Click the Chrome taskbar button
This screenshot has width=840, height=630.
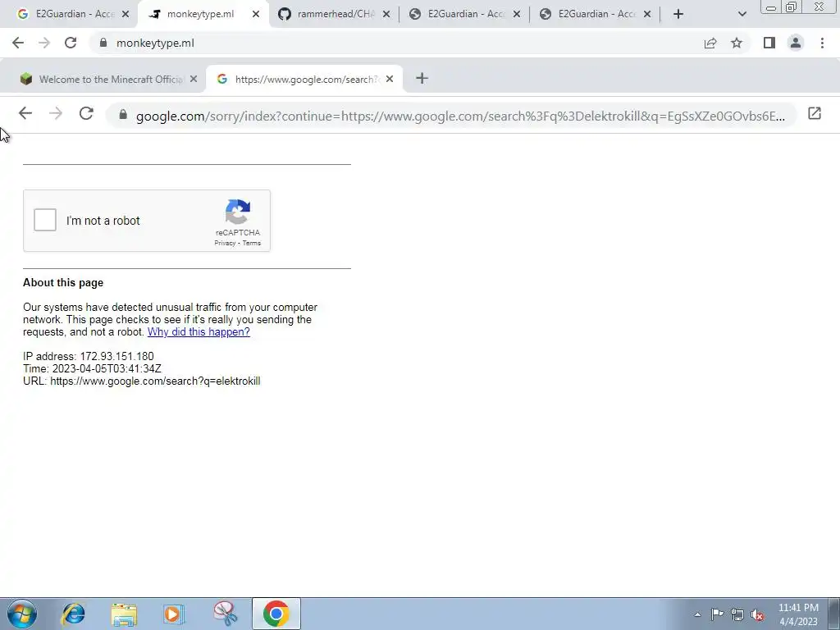(276, 614)
